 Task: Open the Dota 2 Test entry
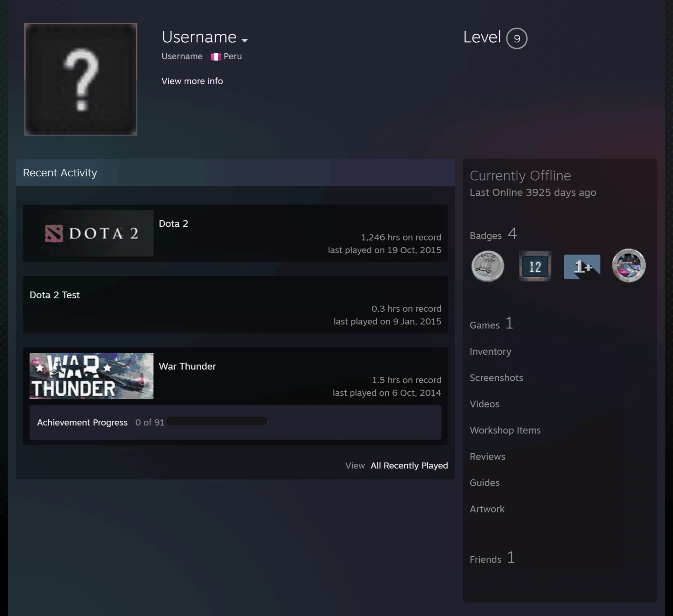pos(55,295)
